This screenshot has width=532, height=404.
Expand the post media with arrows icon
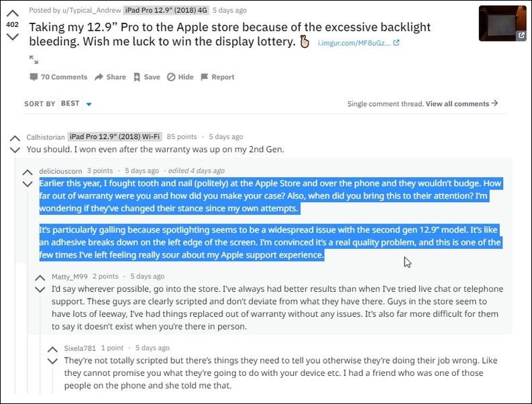[x=34, y=60]
